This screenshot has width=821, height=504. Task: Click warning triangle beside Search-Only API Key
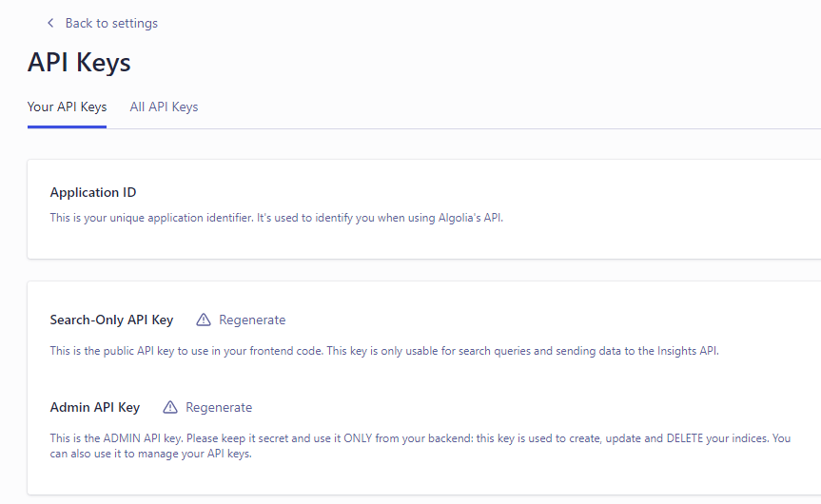pyautogui.click(x=204, y=320)
